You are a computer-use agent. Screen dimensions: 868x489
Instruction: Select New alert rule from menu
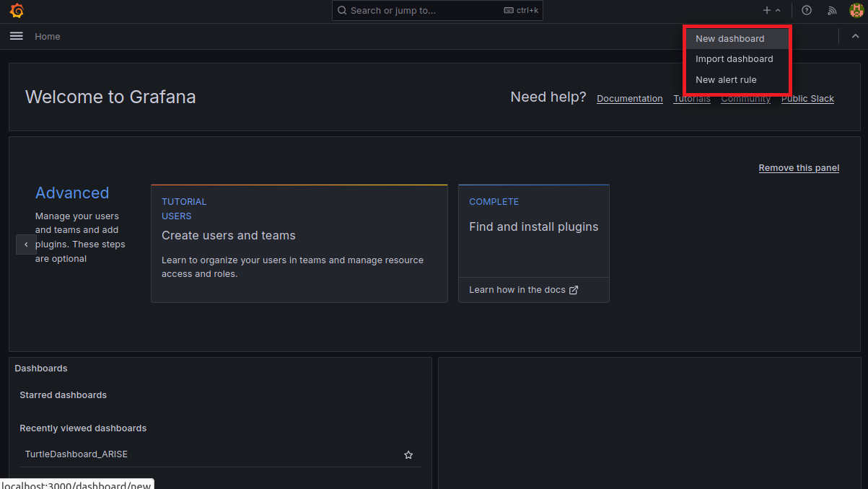[737, 80]
